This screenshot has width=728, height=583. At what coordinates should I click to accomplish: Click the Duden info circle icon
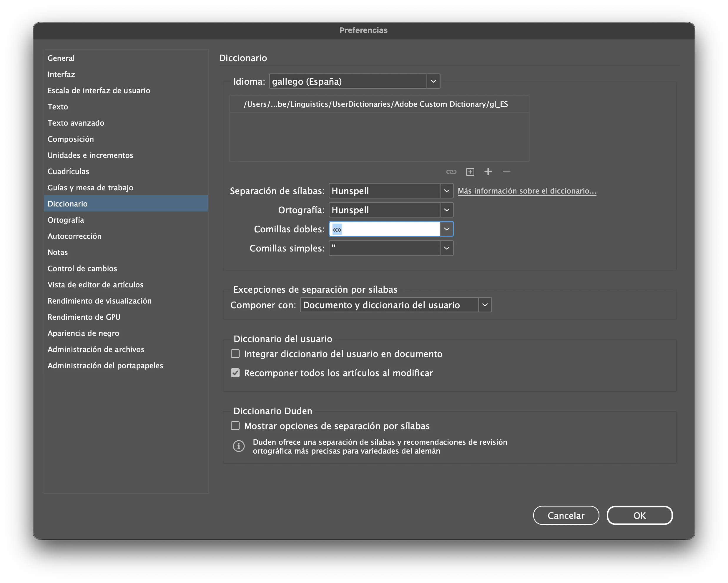coord(239,446)
